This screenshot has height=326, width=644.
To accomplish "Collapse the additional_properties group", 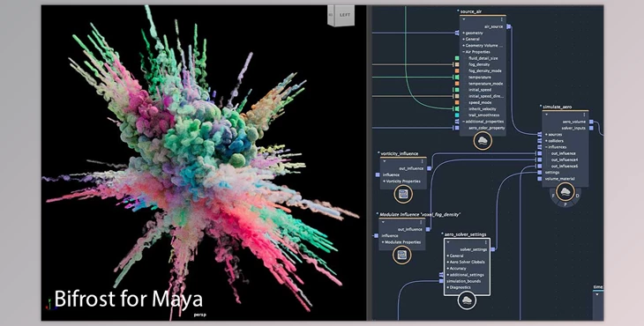I will pos(464,122).
